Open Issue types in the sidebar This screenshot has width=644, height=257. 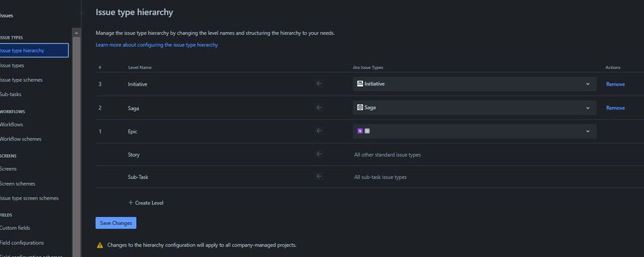12,65
